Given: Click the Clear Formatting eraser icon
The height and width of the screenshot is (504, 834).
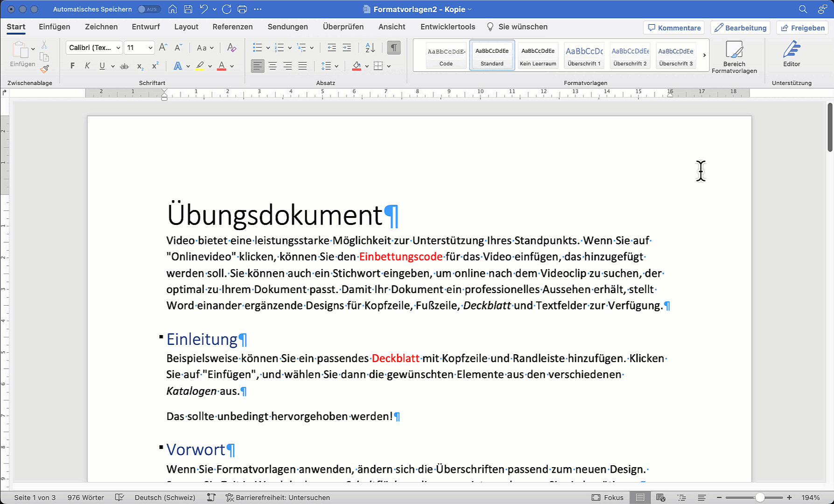Looking at the screenshot, I should point(231,48).
